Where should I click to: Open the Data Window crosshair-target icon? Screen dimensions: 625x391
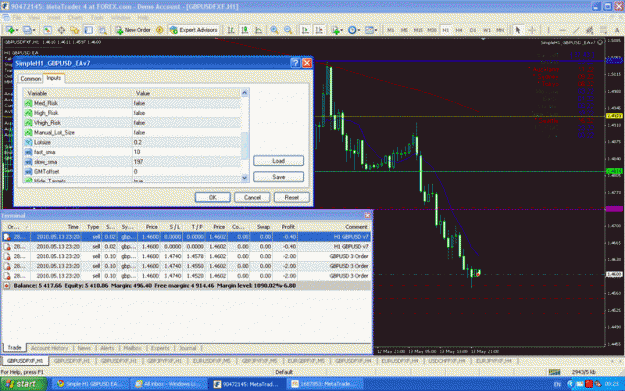[x=61, y=30]
